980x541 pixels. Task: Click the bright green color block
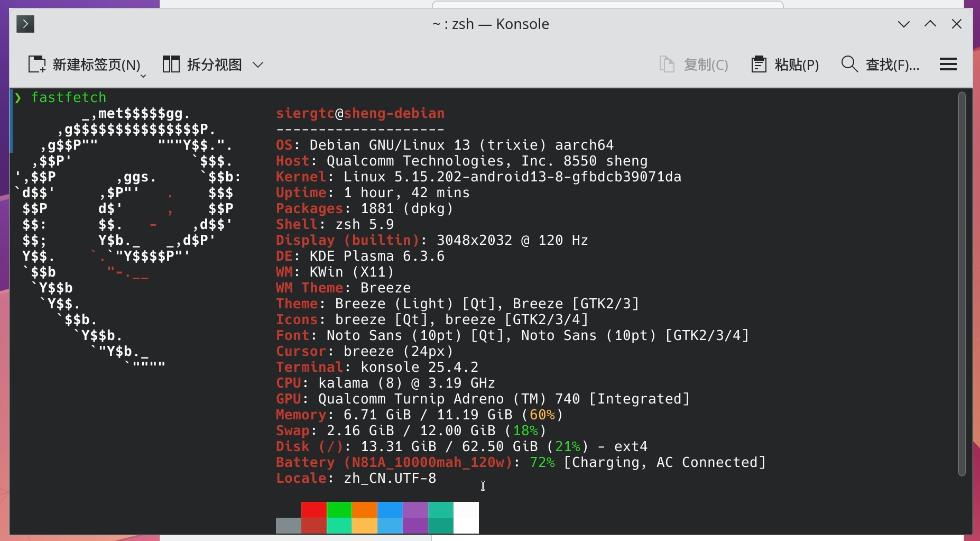click(339, 510)
